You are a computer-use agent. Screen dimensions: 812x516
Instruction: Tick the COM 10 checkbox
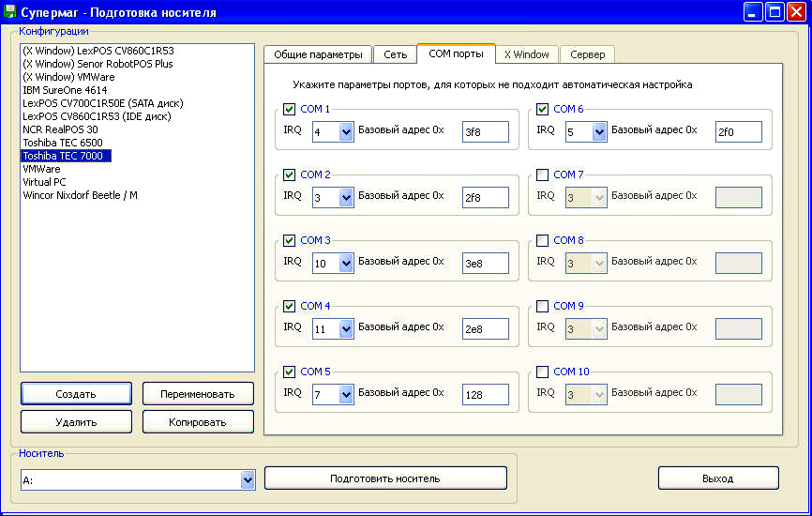click(x=543, y=372)
